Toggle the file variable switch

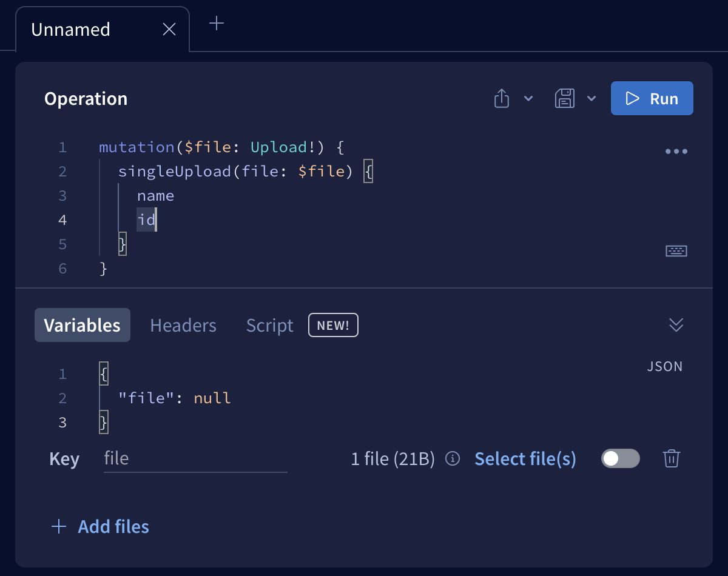[x=620, y=459]
